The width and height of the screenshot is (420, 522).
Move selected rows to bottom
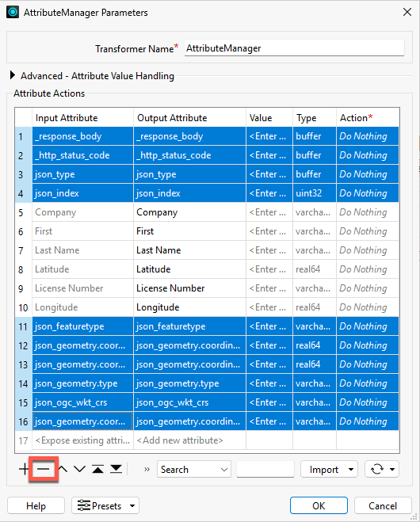point(116,470)
